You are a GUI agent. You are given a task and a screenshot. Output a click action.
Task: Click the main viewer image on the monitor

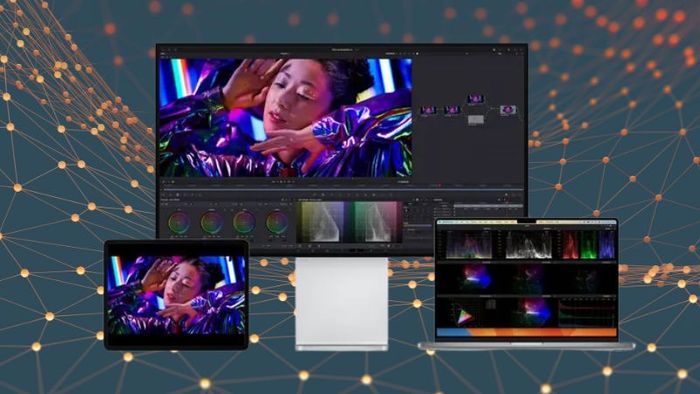click(286, 117)
